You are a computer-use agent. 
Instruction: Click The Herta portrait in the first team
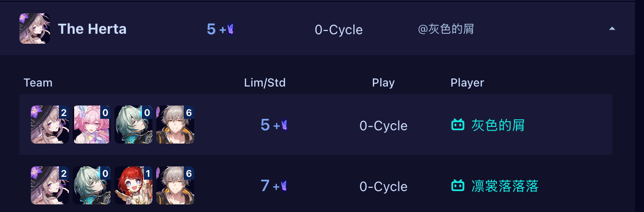click(50, 125)
